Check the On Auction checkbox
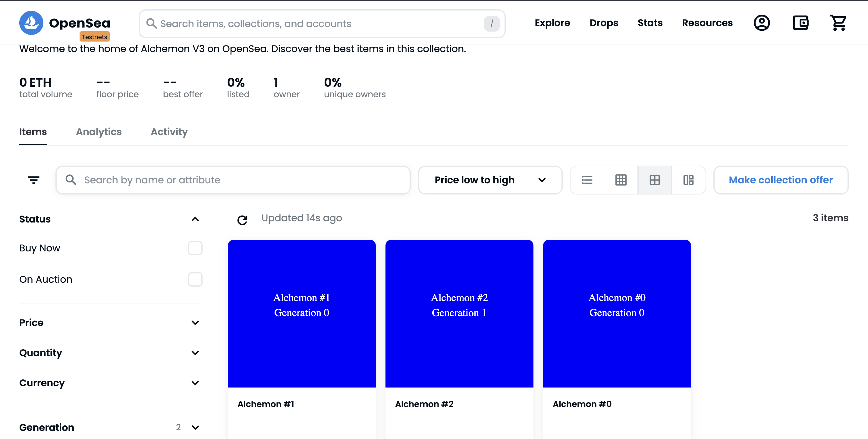Viewport: 868px width, 439px height. tap(195, 279)
